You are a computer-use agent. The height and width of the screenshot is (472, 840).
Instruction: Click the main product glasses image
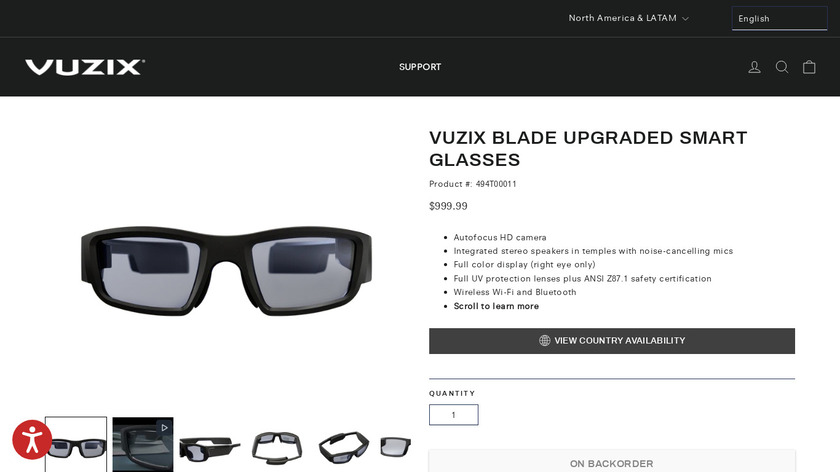pos(226,271)
